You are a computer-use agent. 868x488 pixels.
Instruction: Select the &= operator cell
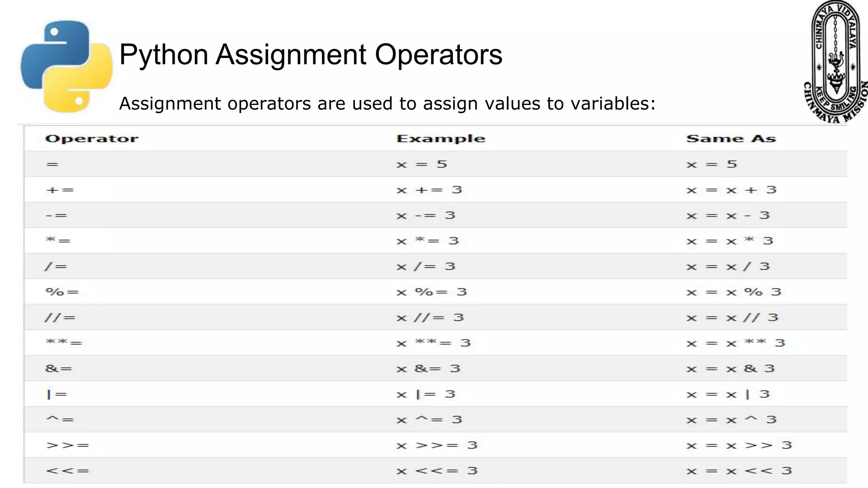click(x=59, y=369)
